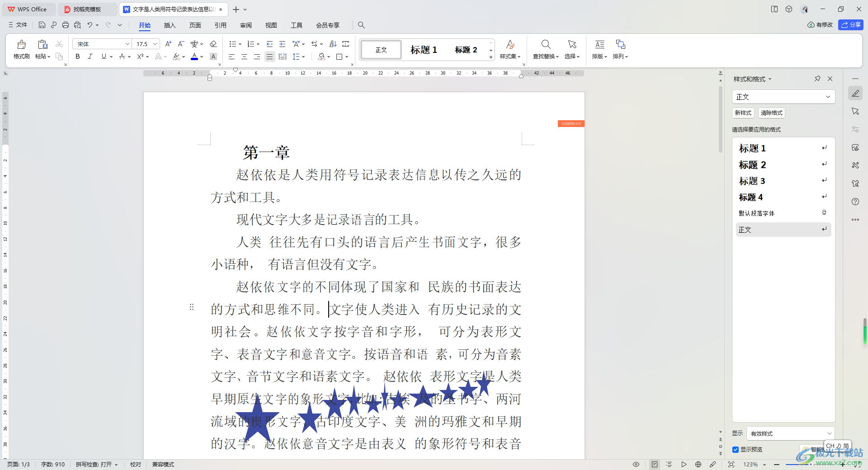Image resolution: width=868 pixels, height=470 pixels.
Task: Open the References (引用) ribbon tab
Action: pyautogui.click(x=220, y=25)
